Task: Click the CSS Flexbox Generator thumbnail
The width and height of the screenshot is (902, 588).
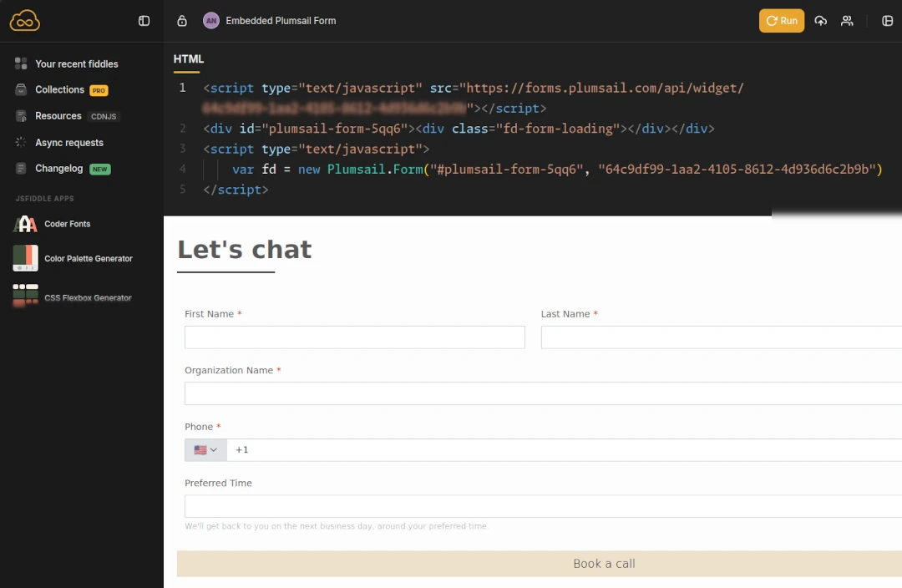Action: pyautogui.click(x=25, y=296)
